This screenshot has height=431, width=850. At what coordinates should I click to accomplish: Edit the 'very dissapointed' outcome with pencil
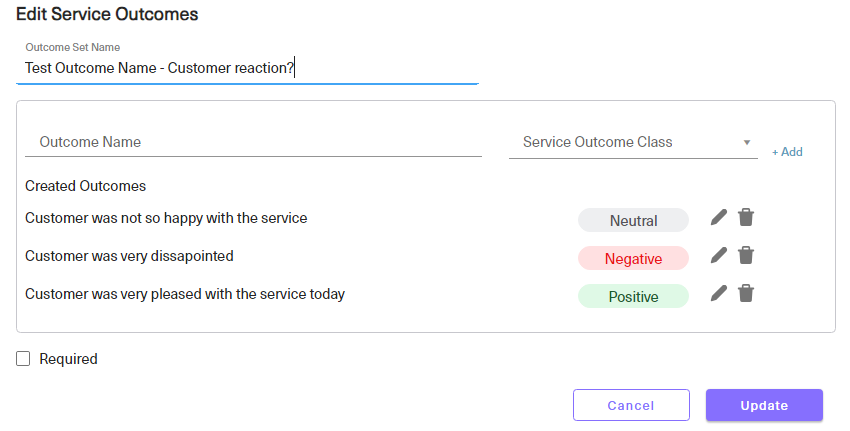pyautogui.click(x=719, y=255)
